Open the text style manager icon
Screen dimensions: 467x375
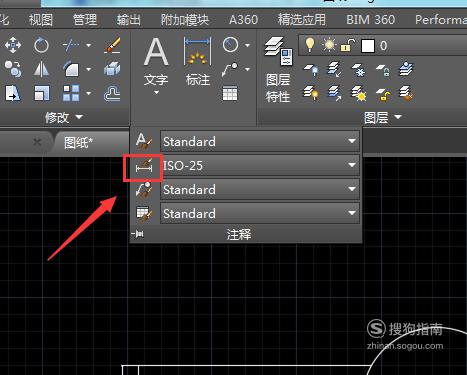coord(144,141)
